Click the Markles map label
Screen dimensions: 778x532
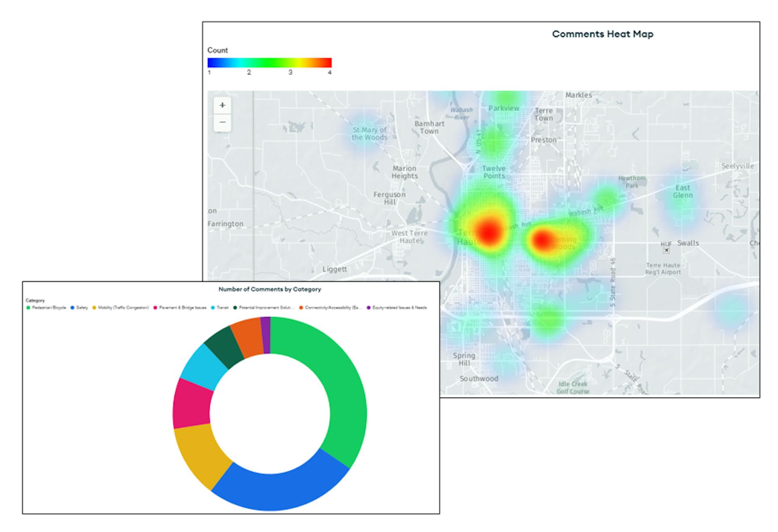579,95
